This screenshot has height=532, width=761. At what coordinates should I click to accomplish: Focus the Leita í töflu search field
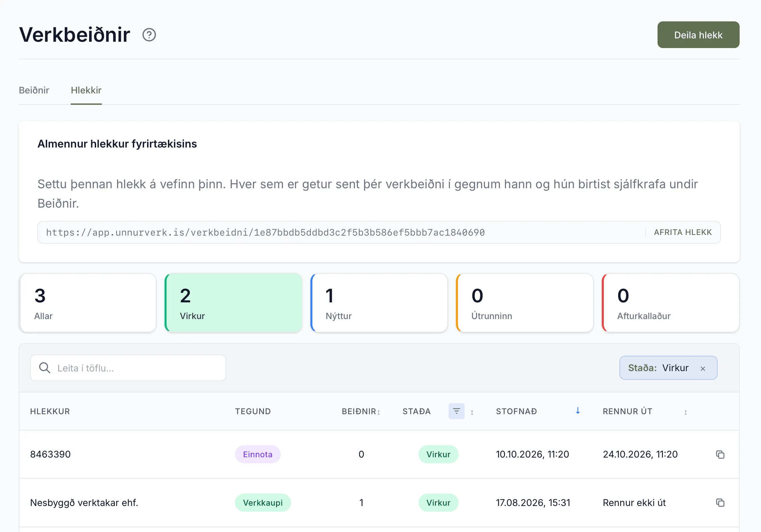point(128,368)
